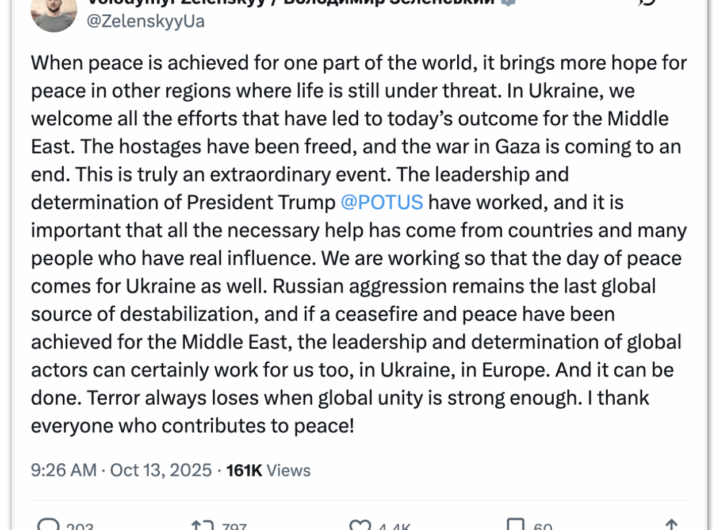This screenshot has height=530, width=720.
Task: Click the repost arrows icon
Action: tap(200, 524)
